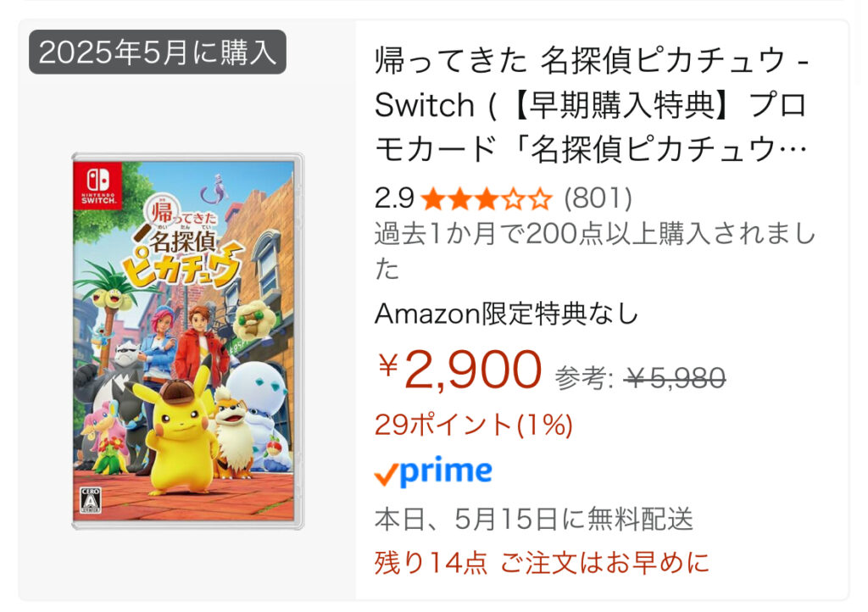Click the 2025年5月に購入 purchase badge

(157, 52)
